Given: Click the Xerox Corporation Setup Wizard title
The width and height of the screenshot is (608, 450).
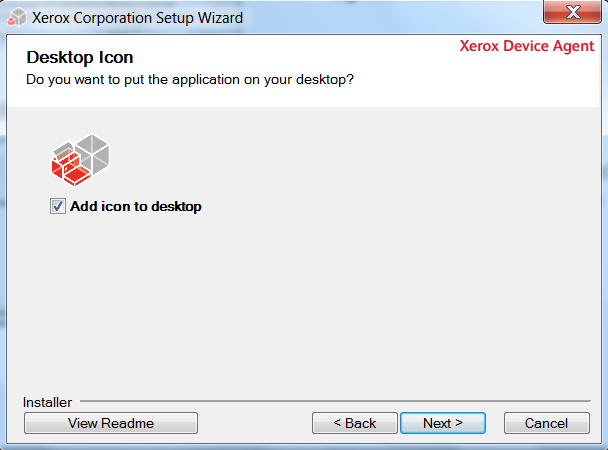Looking at the screenshot, I should (x=137, y=18).
